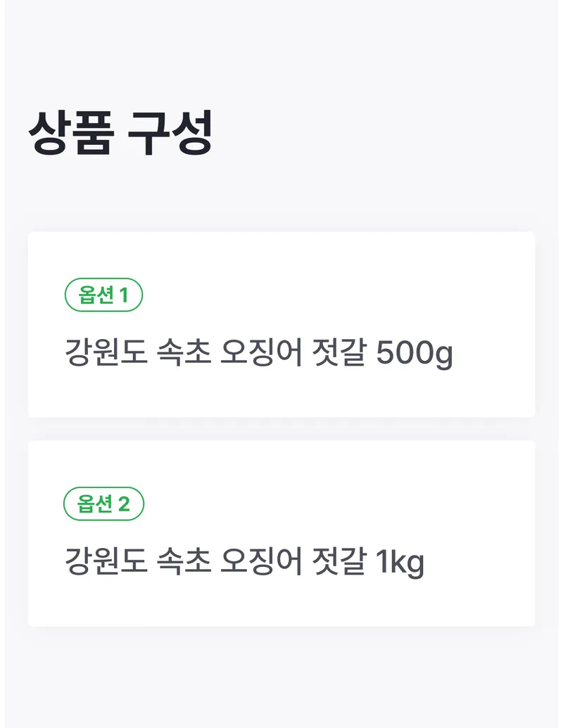Click 오징어 in the 옵션 1 product name
Image resolution: width=563 pixels, height=728 pixels.
pos(262,352)
